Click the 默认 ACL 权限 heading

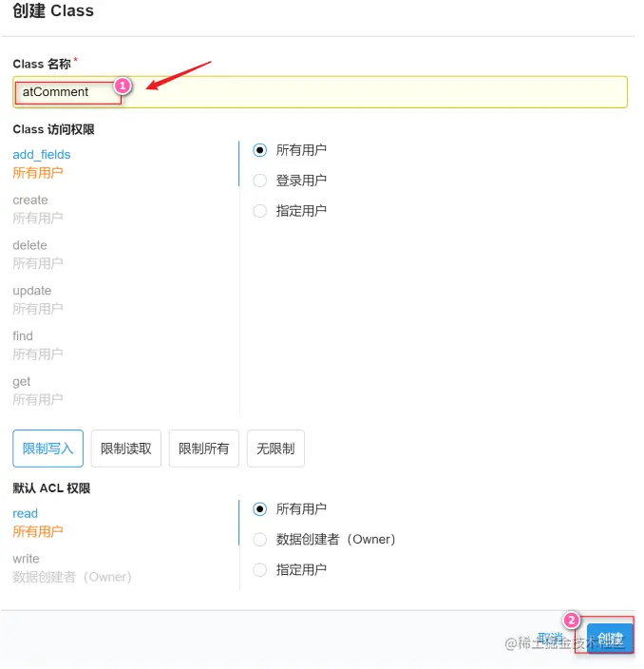point(51,488)
